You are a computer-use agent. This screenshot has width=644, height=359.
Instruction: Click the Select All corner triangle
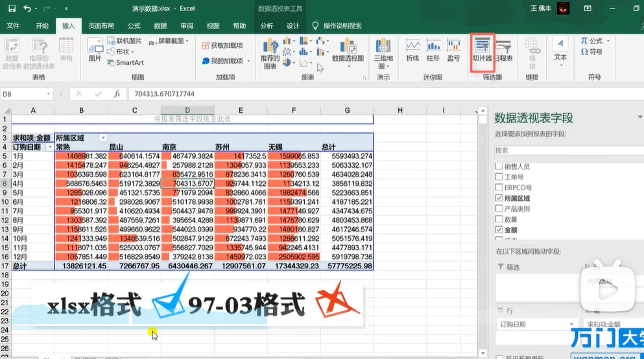(x=6, y=110)
